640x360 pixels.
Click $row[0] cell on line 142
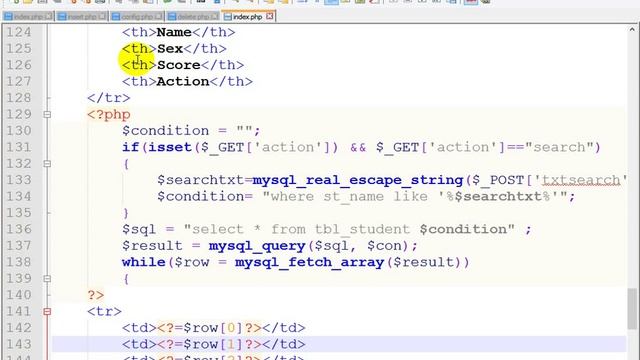point(213,328)
